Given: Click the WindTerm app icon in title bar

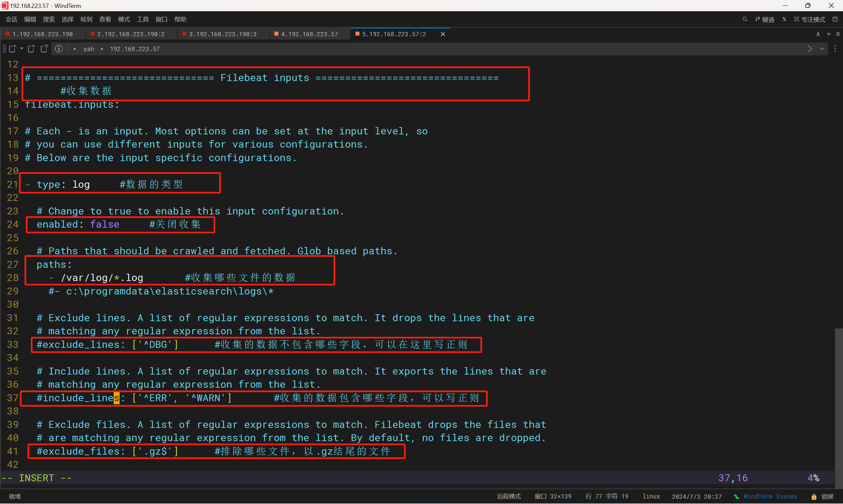Looking at the screenshot, I should click(x=4, y=5).
